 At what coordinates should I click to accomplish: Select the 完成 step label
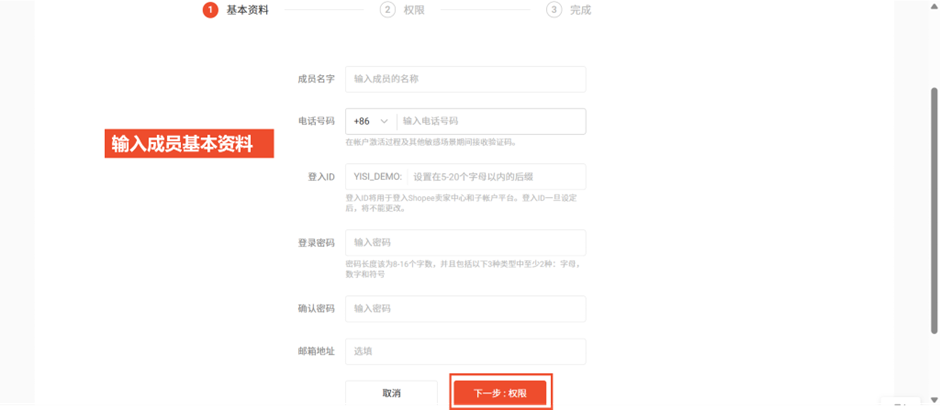click(580, 10)
